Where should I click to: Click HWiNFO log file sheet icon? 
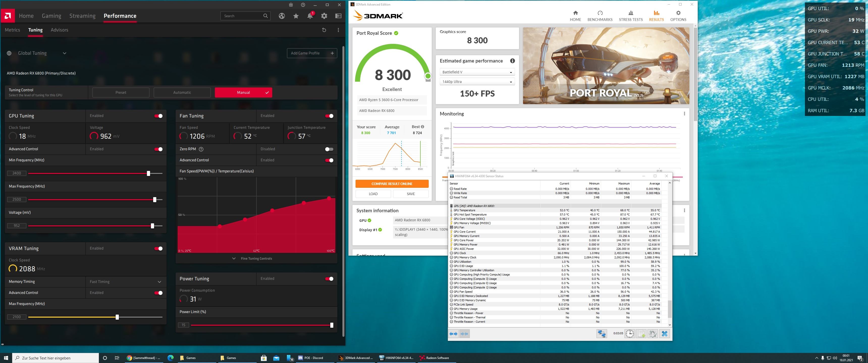tap(641, 334)
